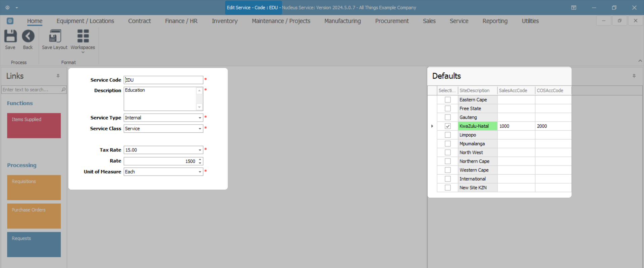Screen dimensions: 644x268
Task: Click the Service Code input field
Action: [163, 80]
